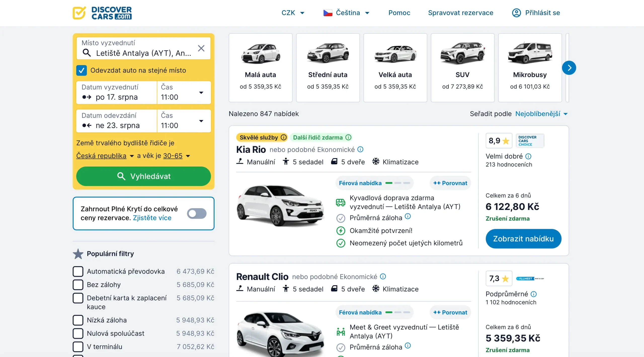Select Velká auta category

(395, 68)
